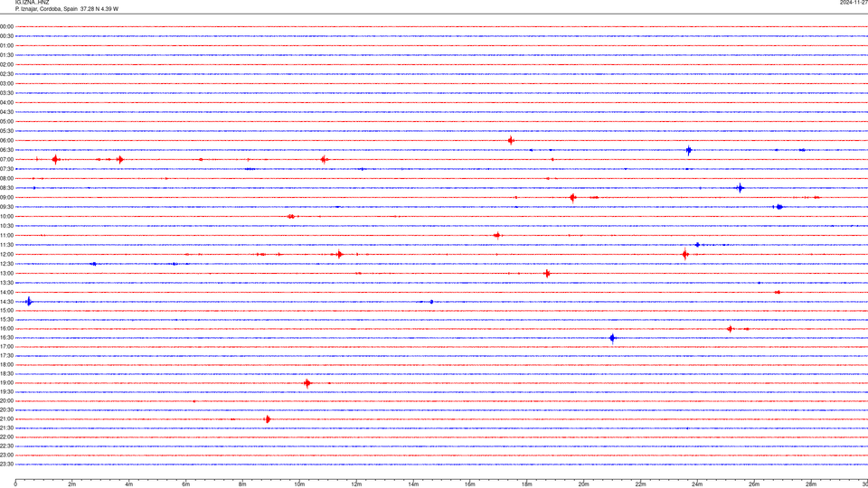The image size is (868, 488).
Task: Click the large blue spike on the 06:30 trace
Action: pyautogui.click(x=689, y=150)
